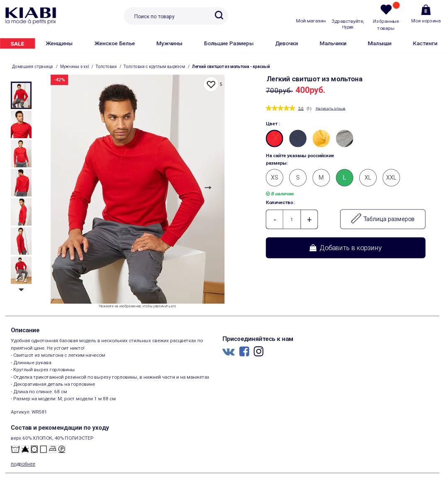This screenshot has width=448, height=477.
Task: Expand care details via подробнее link
Action: point(23,464)
